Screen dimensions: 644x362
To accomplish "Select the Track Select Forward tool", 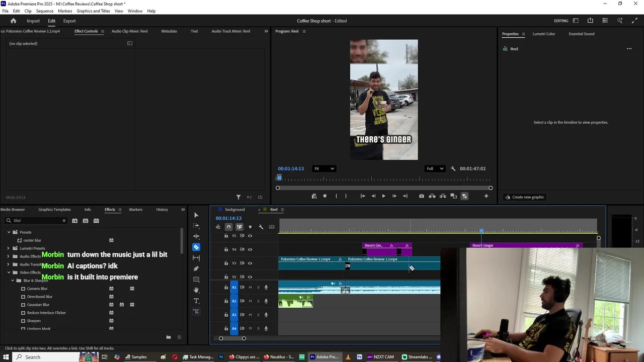I will [196, 226].
